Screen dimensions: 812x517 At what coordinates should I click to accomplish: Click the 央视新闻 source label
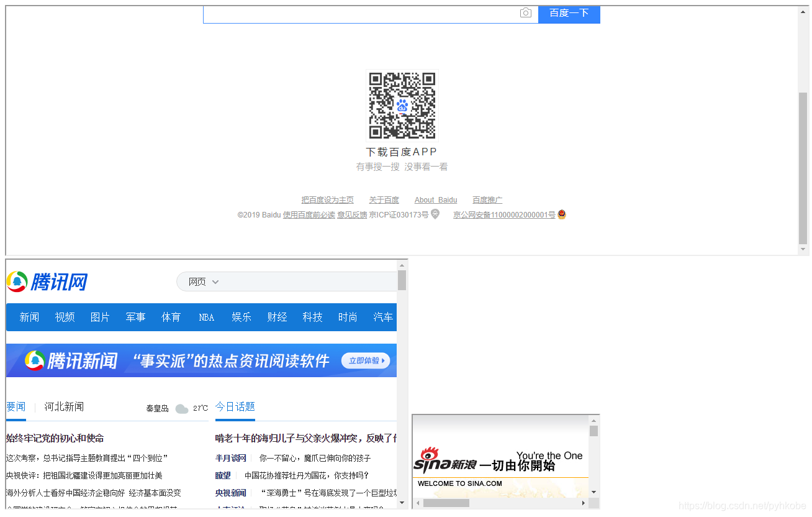pos(231,493)
